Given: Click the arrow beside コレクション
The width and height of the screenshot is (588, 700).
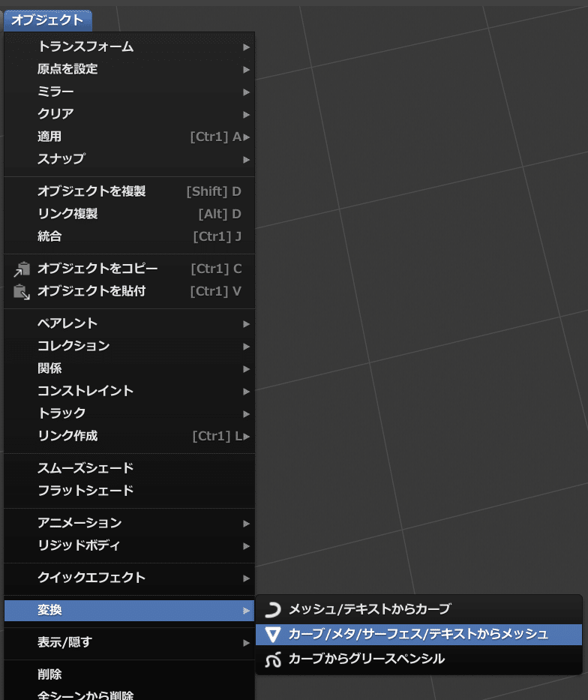Looking at the screenshot, I should point(246,347).
